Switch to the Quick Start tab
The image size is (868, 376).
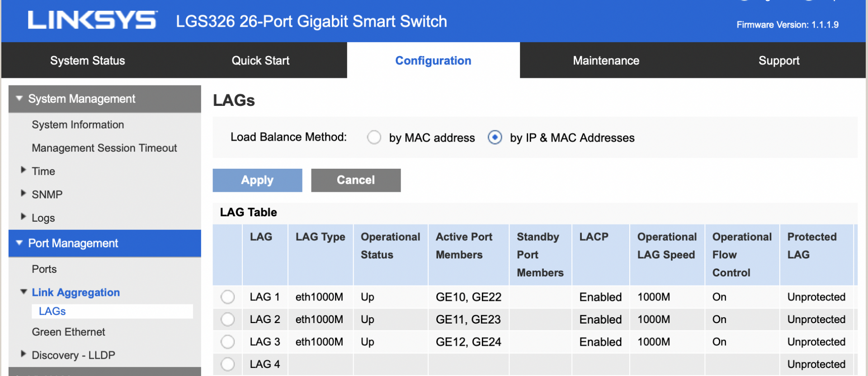pos(260,61)
